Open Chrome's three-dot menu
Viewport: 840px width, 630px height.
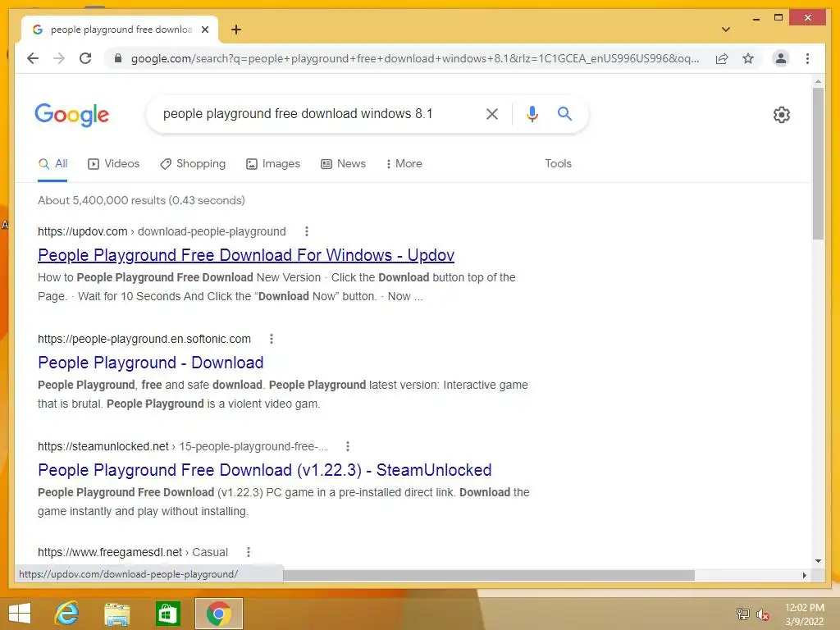pyautogui.click(x=807, y=58)
